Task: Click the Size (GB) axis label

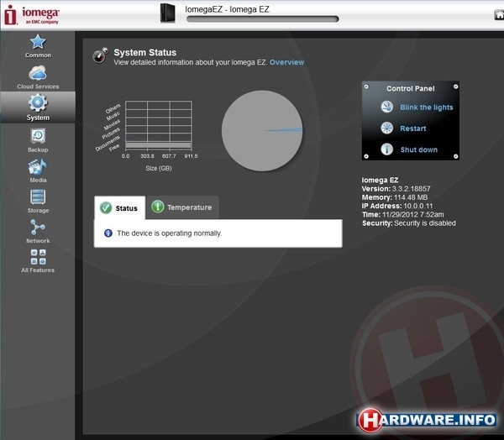Action: click(159, 168)
